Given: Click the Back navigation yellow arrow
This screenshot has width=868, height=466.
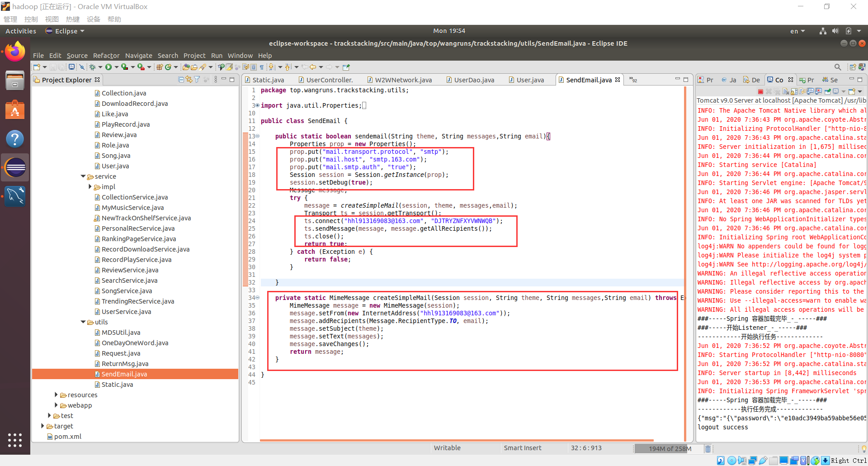Looking at the screenshot, I should [x=313, y=67].
